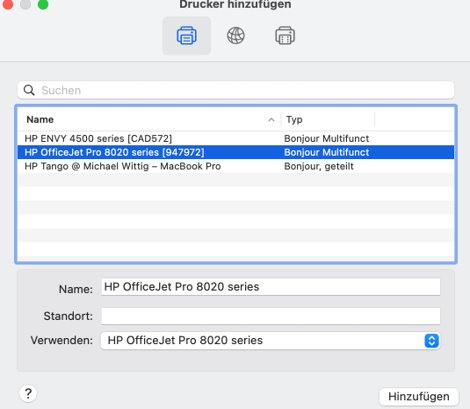This screenshot has height=409, width=470.
Task: Open the Windows printer tab icon
Action: click(285, 36)
